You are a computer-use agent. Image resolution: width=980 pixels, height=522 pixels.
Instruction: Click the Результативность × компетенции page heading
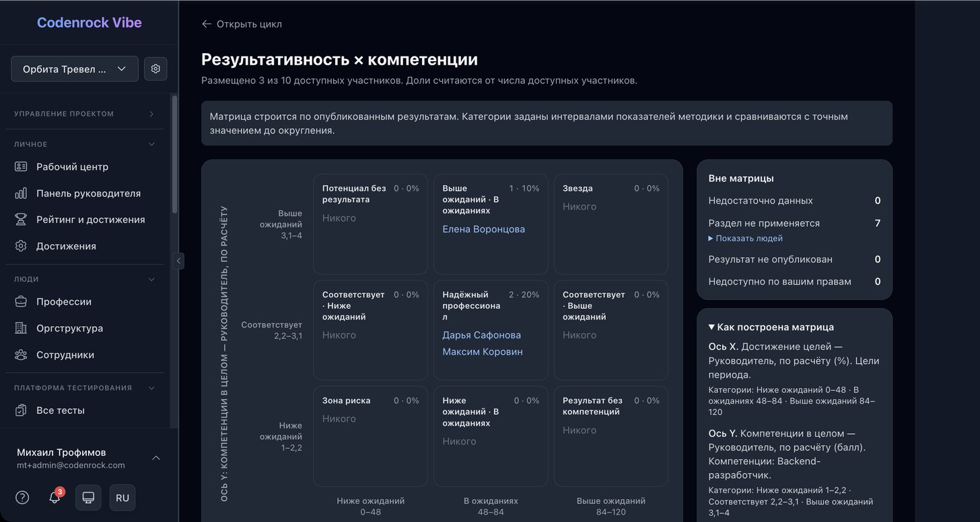pos(339,59)
